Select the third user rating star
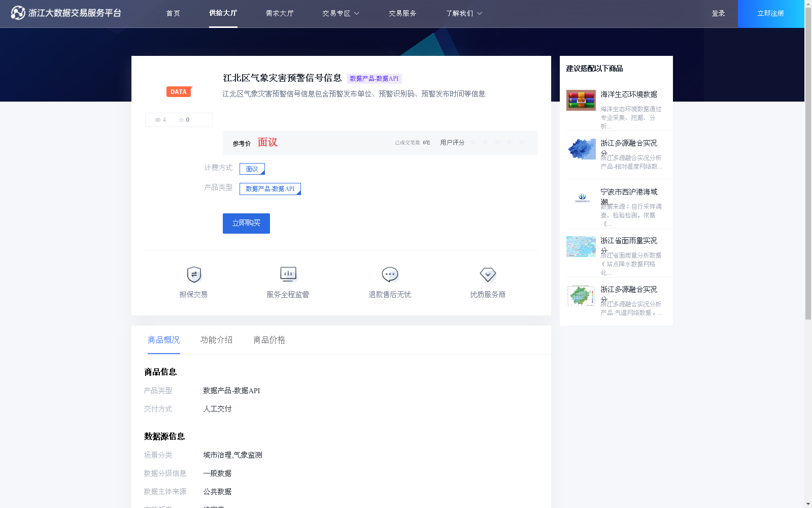This screenshot has height=508, width=812. point(497,142)
